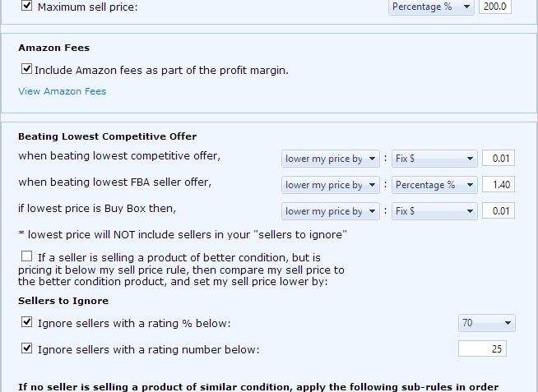538x392 pixels.
Task: Open the competitive offer Fix $ type dropdown
Action: (434, 159)
